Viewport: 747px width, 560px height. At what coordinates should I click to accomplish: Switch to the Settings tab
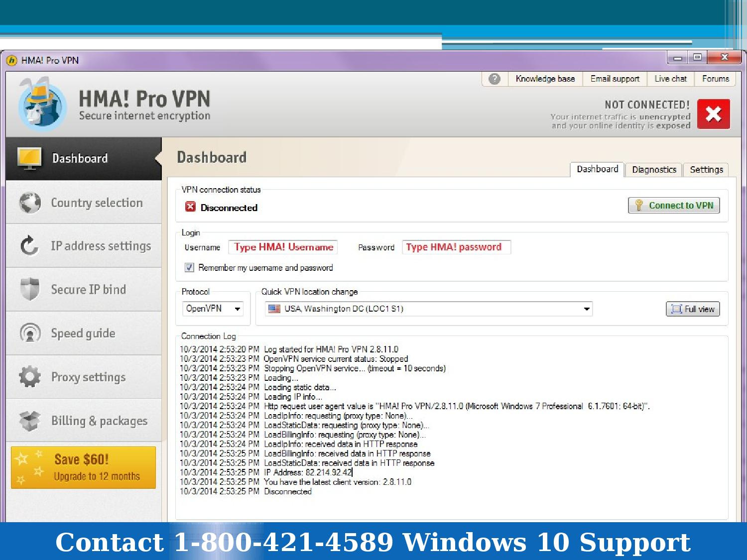coord(706,170)
